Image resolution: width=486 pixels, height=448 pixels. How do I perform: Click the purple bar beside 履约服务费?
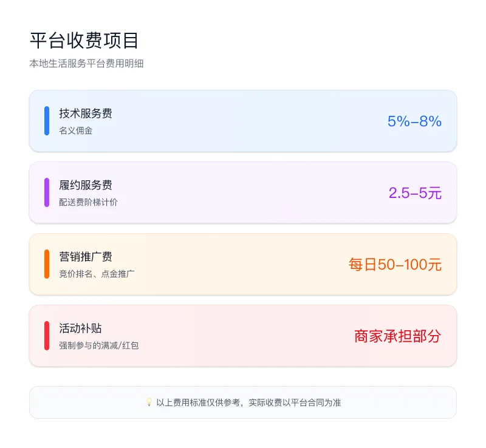[x=47, y=192]
